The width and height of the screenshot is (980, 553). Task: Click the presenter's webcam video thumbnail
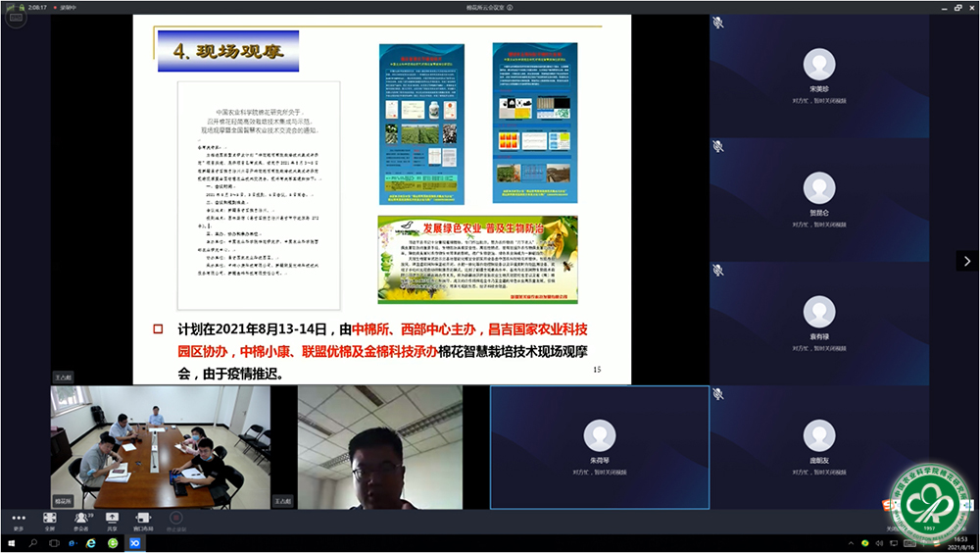[379, 447]
